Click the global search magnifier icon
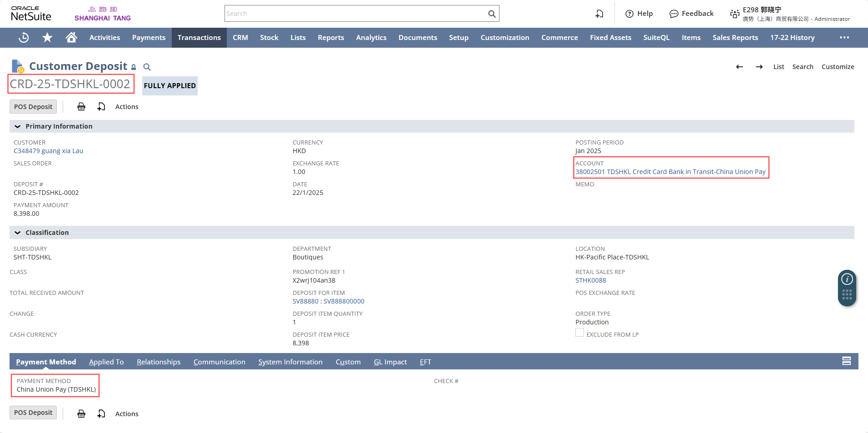This screenshot has width=868, height=433. pos(492,14)
